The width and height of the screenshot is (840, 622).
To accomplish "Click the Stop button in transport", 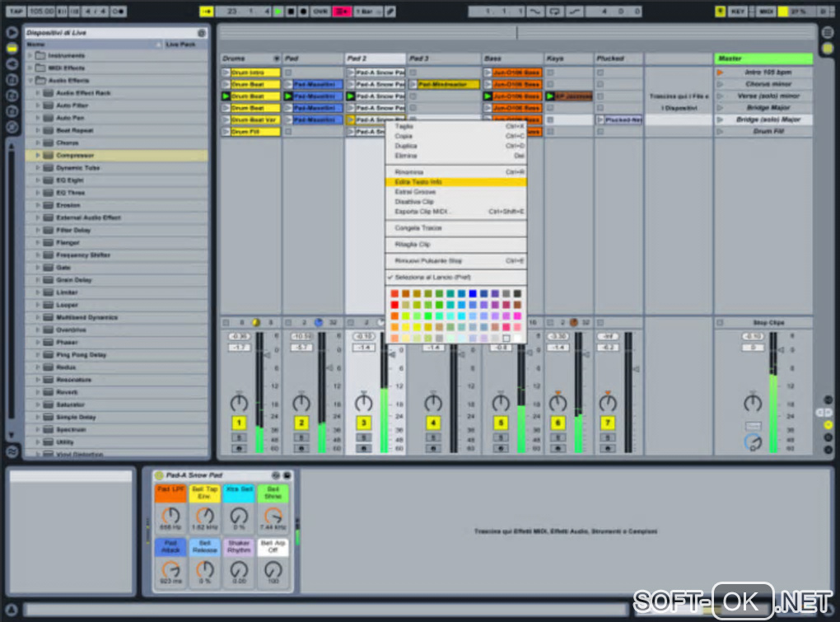I will 291,11.
